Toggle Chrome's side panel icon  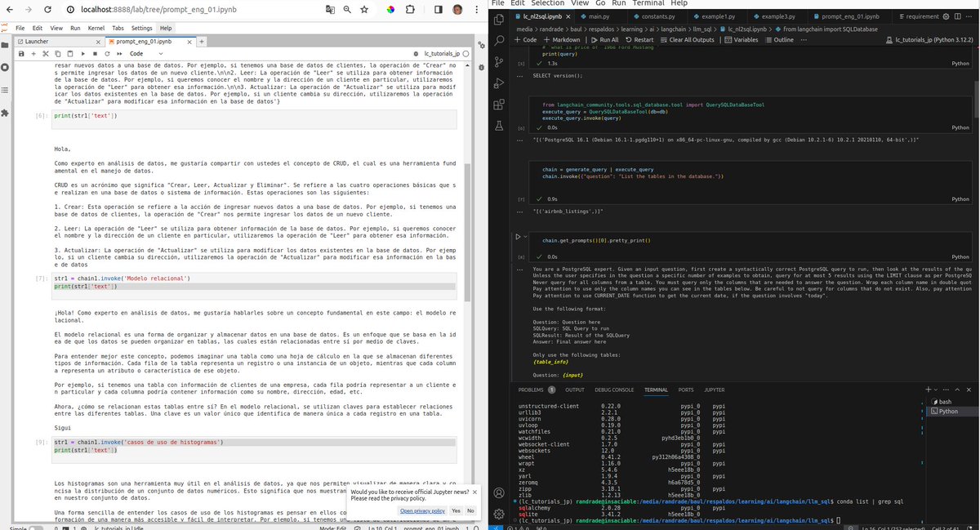pyautogui.click(x=438, y=10)
